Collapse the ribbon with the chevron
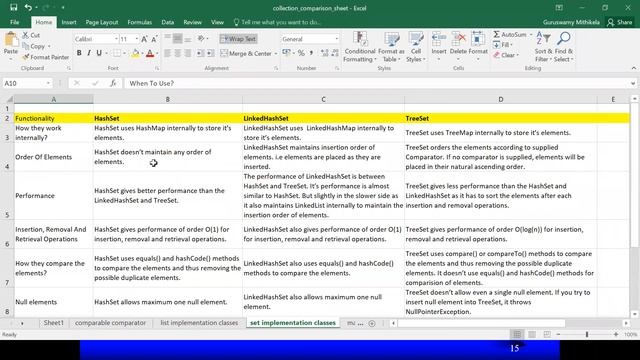This screenshot has width=640, height=360. point(633,68)
